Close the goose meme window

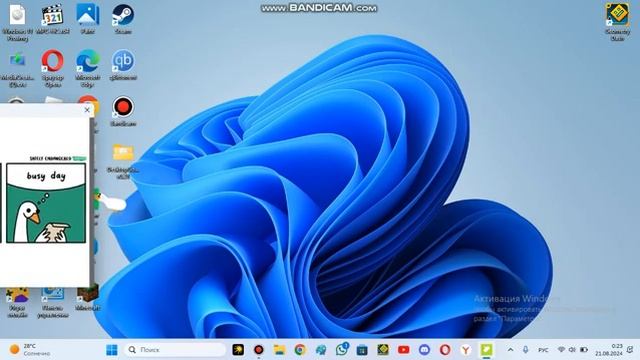[x=87, y=110]
